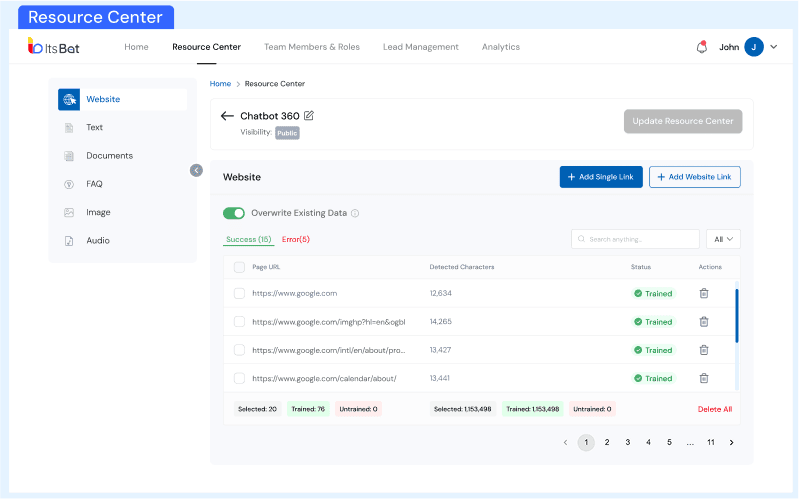Delete the google.com/intl/en/about row

tap(704, 350)
